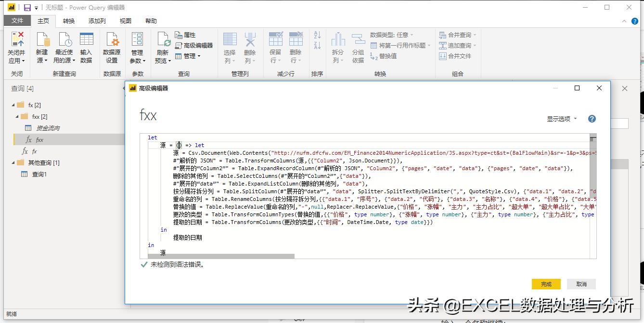Click the 刷新预览 (Refresh Preview) icon
Screen dimensions: 644x323
(163, 40)
